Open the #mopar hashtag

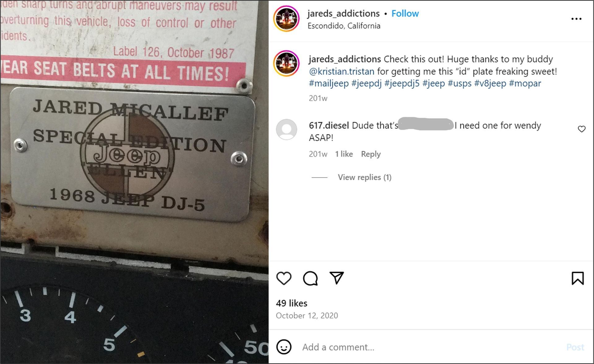pyautogui.click(x=525, y=83)
